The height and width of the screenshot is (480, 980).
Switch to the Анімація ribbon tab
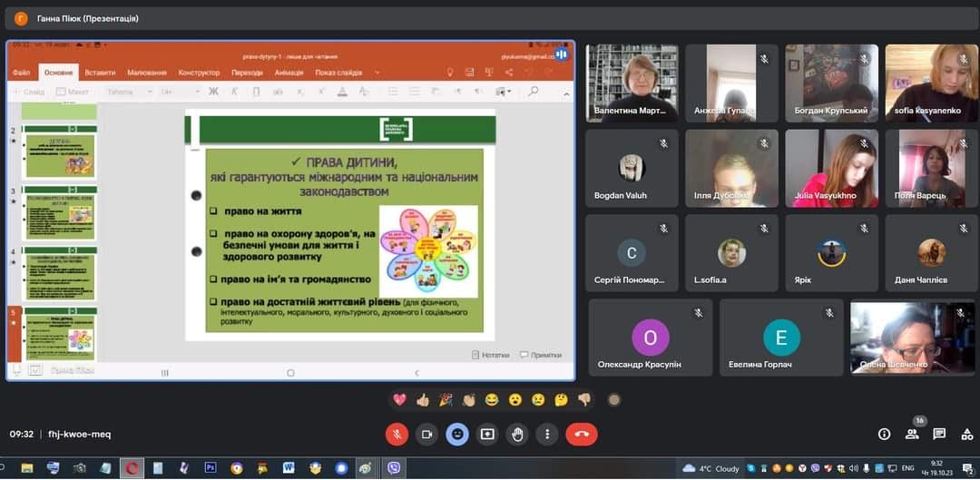pos(289,73)
